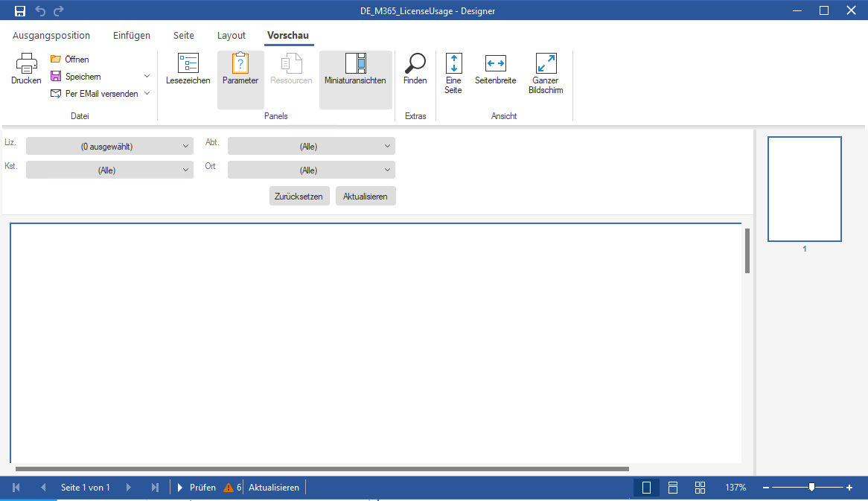
Task: Click the Zurücksetzen button
Action: pyautogui.click(x=299, y=196)
